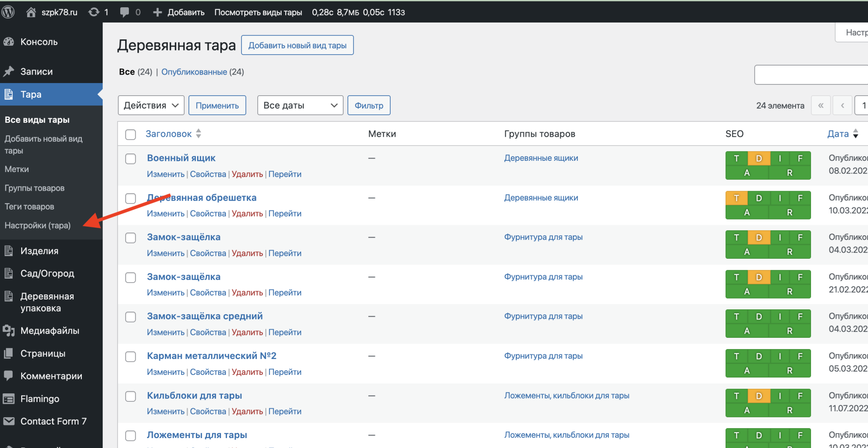
Task: Click the Тара page icon
Action: click(x=9, y=94)
